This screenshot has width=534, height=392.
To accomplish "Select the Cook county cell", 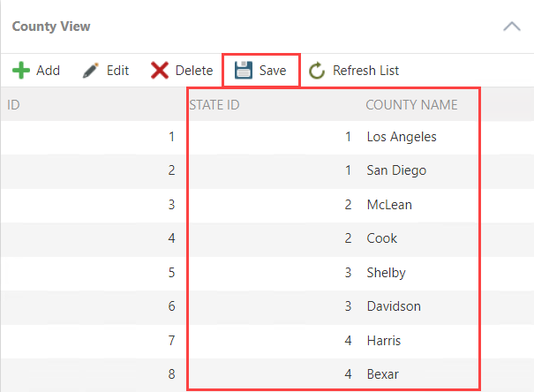I will (x=382, y=238).
